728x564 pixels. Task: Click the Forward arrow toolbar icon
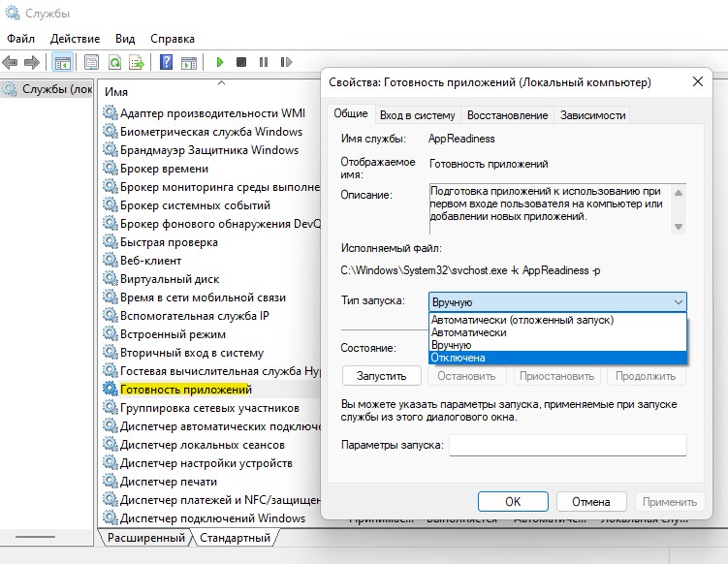[x=32, y=62]
